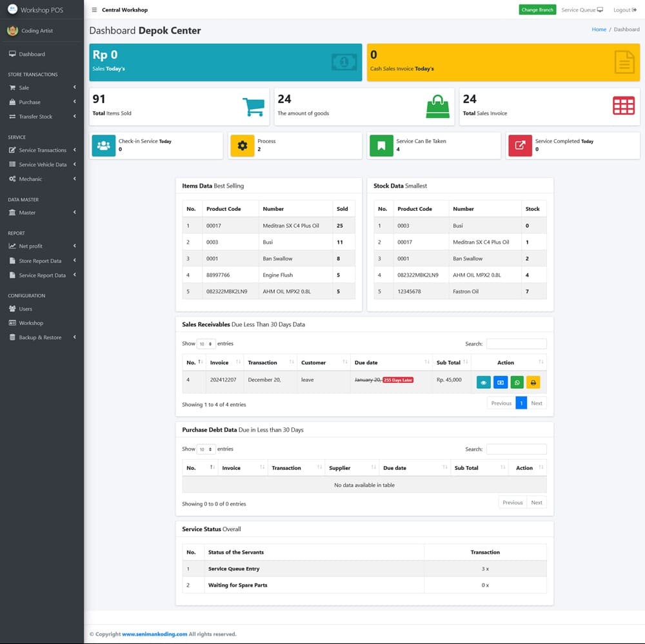
Task: Open entries dropdown in Purchase Debt Data
Action: 206,449
